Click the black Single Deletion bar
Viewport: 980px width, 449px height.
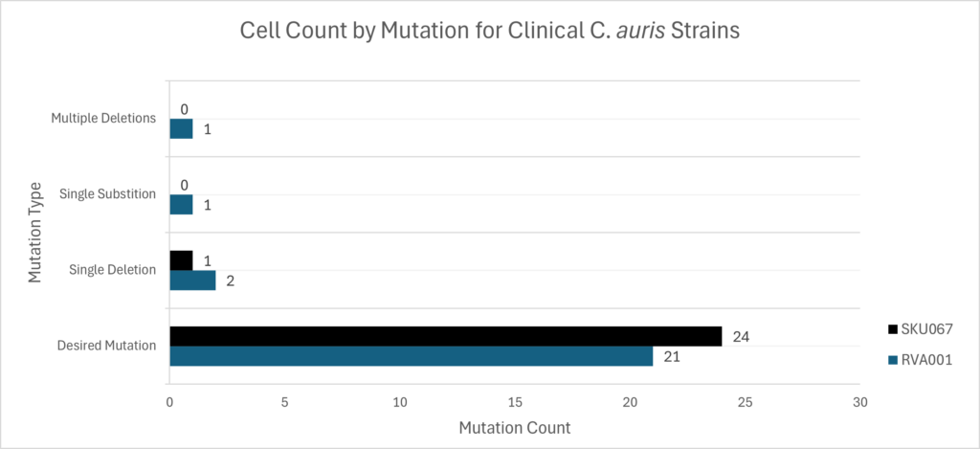[x=181, y=260]
